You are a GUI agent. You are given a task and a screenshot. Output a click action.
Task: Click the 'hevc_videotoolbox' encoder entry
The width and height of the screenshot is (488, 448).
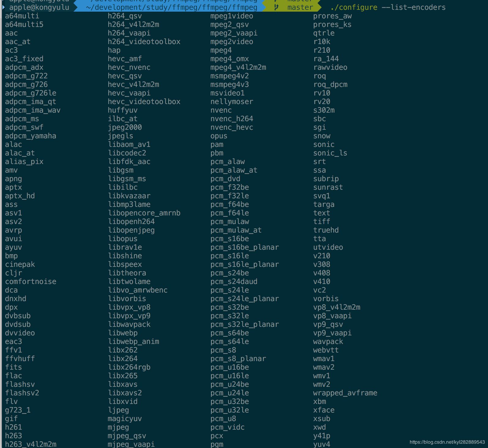point(144,102)
